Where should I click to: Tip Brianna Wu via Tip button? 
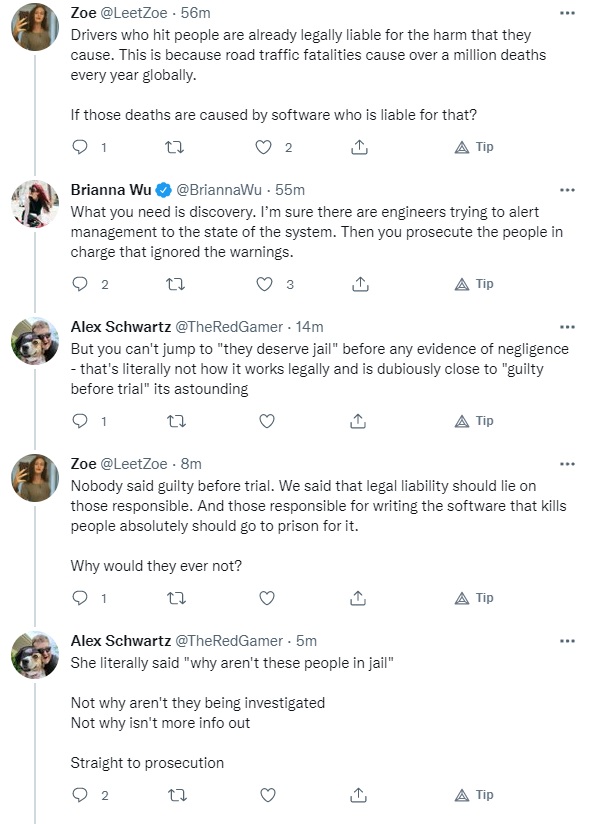474,284
